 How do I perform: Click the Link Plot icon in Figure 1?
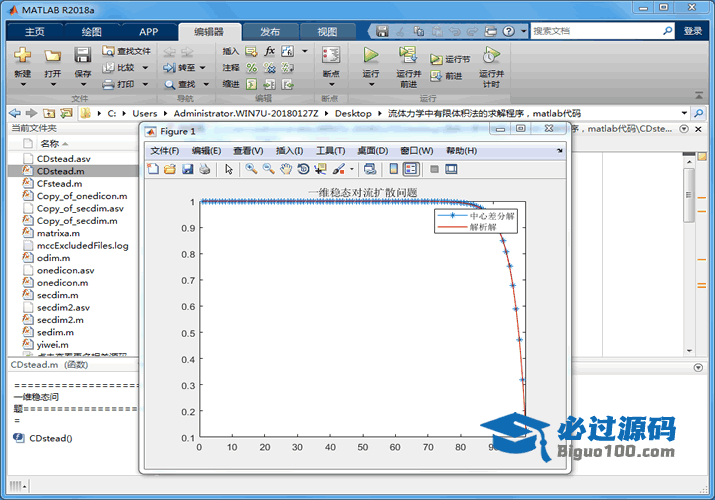(x=370, y=169)
